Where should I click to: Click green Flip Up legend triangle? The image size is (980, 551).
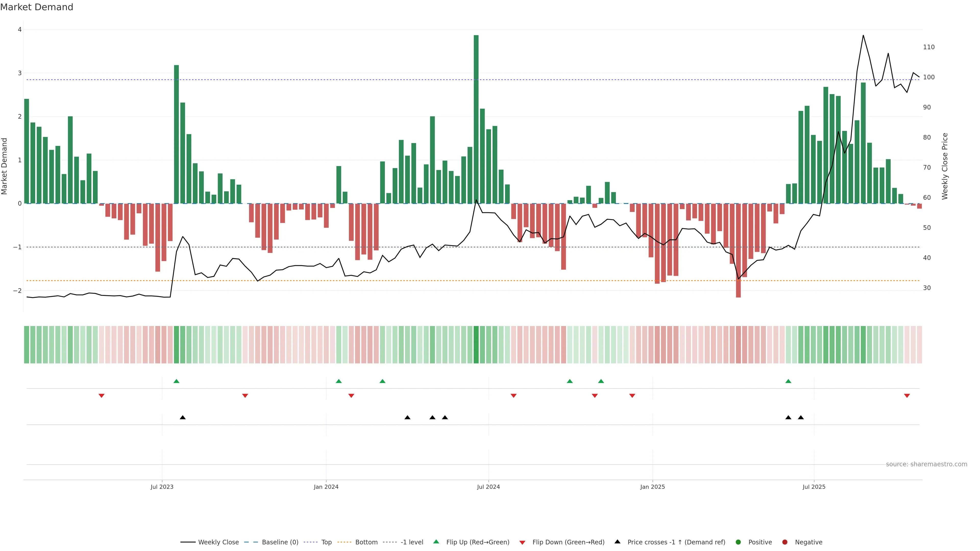tap(436, 542)
